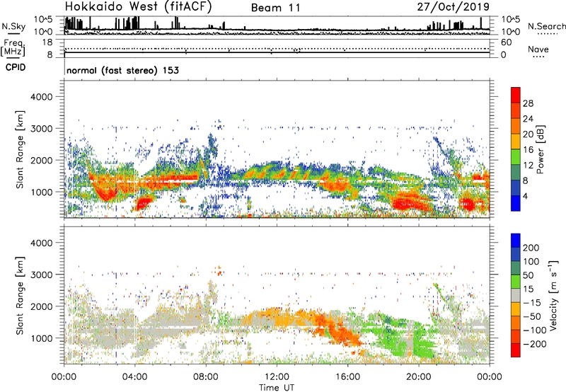Click the '3000' tick on velocity panel
566x392 pixels.
pyautogui.click(x=42, y=275)
